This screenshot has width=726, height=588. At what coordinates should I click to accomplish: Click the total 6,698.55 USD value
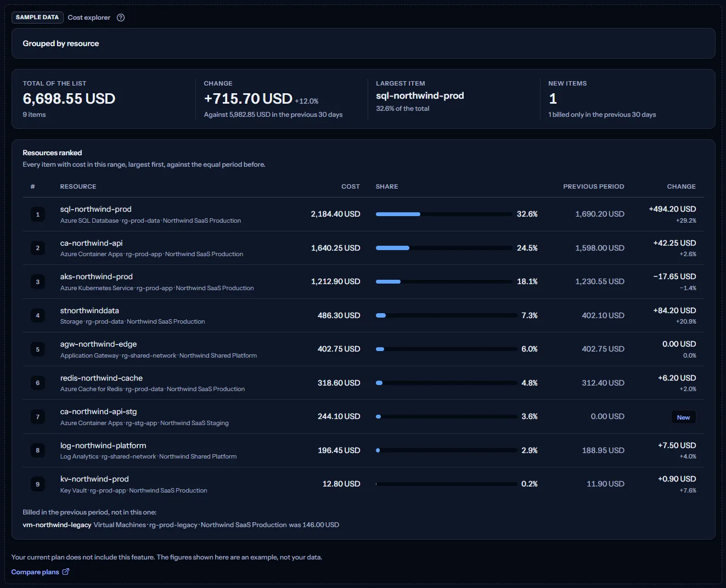69,99
